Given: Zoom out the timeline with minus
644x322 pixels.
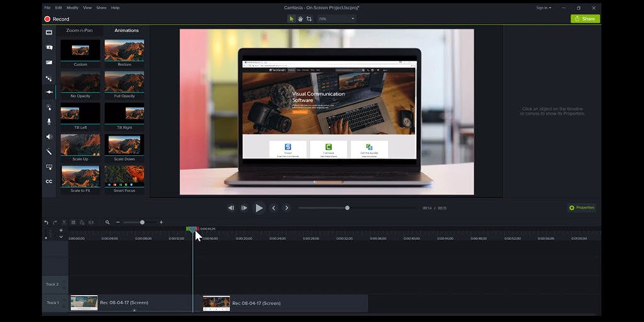Looking at the screenshot, I should pos(118,222).
